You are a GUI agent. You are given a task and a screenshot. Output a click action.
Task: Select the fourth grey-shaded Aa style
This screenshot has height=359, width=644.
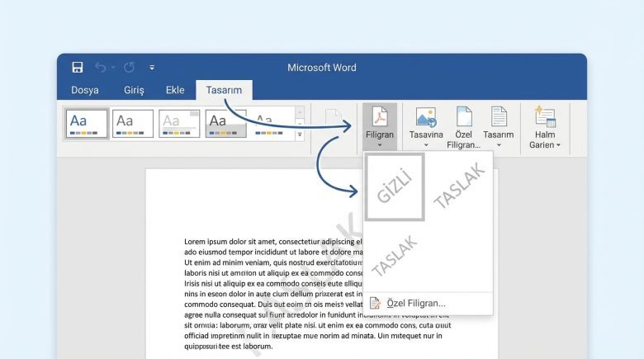(x=225, y=124)
